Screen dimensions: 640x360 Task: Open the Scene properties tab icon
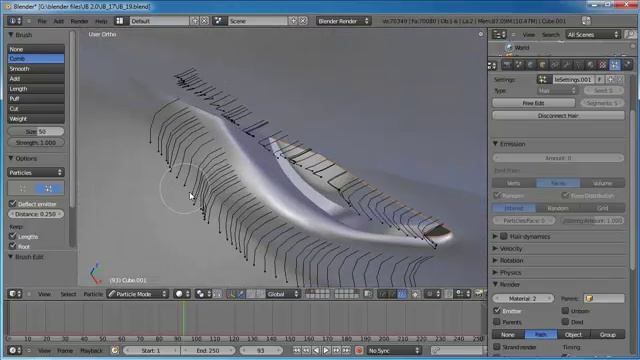pos(519,64)
